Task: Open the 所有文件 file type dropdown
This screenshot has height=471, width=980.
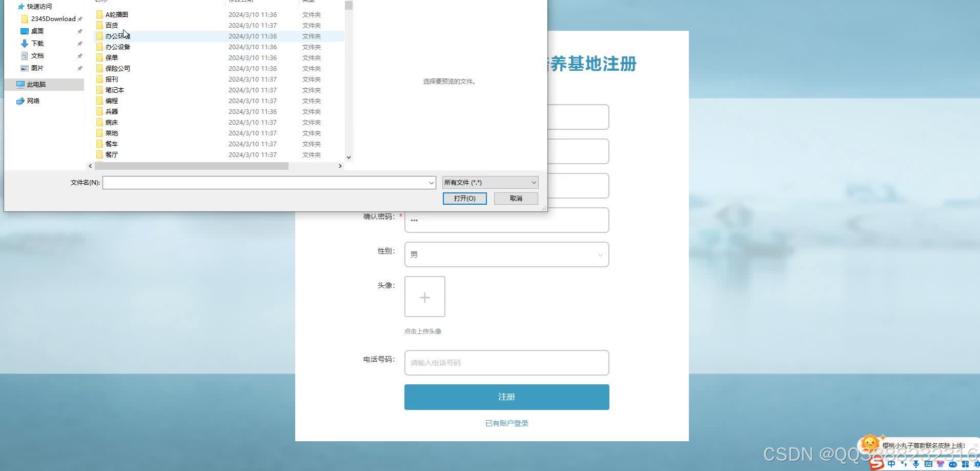Action: coord(489,182)
